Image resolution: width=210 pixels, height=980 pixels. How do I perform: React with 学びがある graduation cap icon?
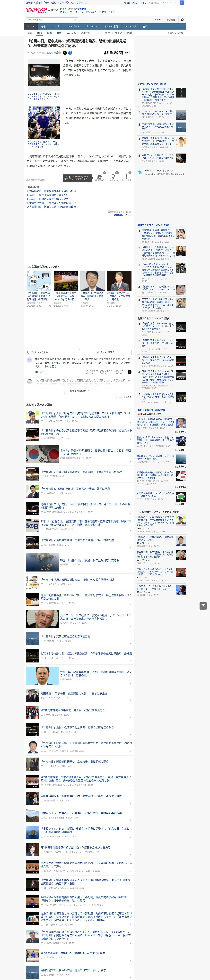100,177
